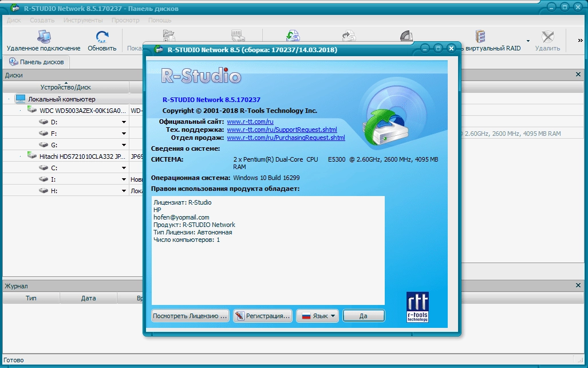Image resolution: width=588 pixels, height=368 pixels.
Task: Click the protractor-shaped region toolbar icon
Action: [x=407, y=36]
